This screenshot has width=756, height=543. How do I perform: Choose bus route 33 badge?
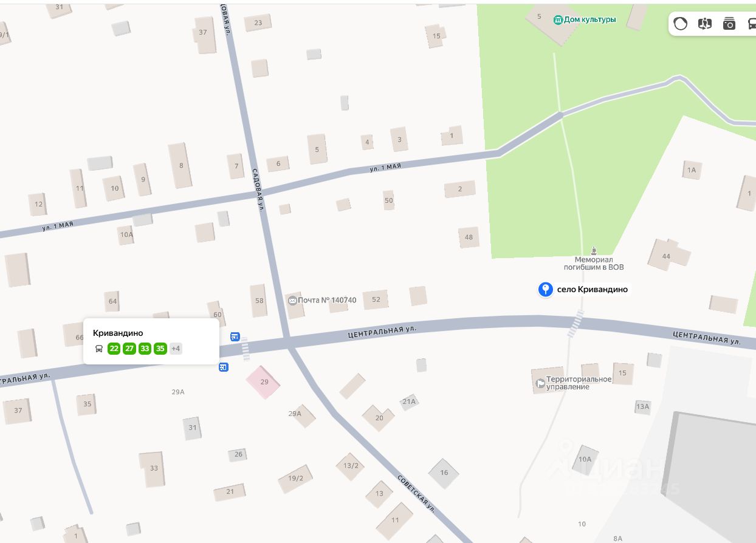(x=145, y=349)
